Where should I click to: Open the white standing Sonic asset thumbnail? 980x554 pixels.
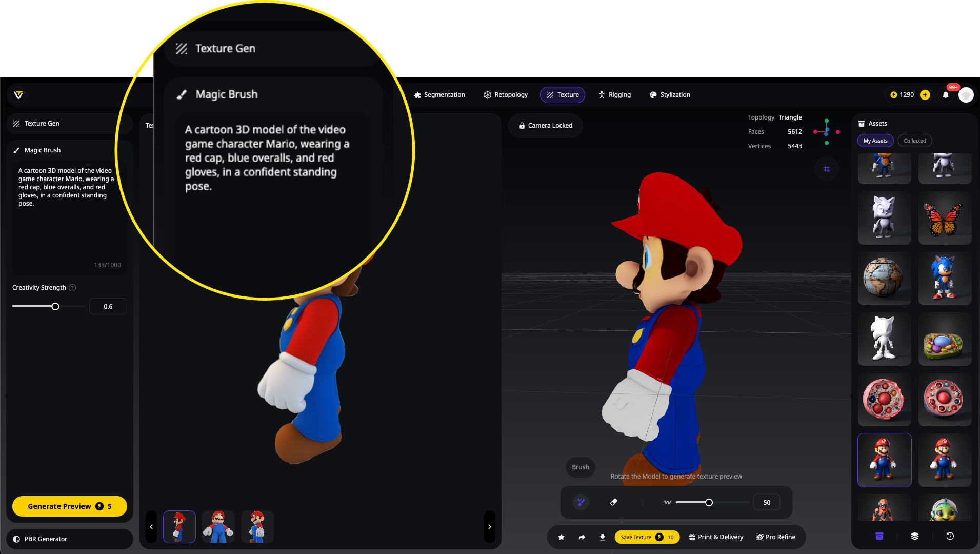click(x=884, y=339)
